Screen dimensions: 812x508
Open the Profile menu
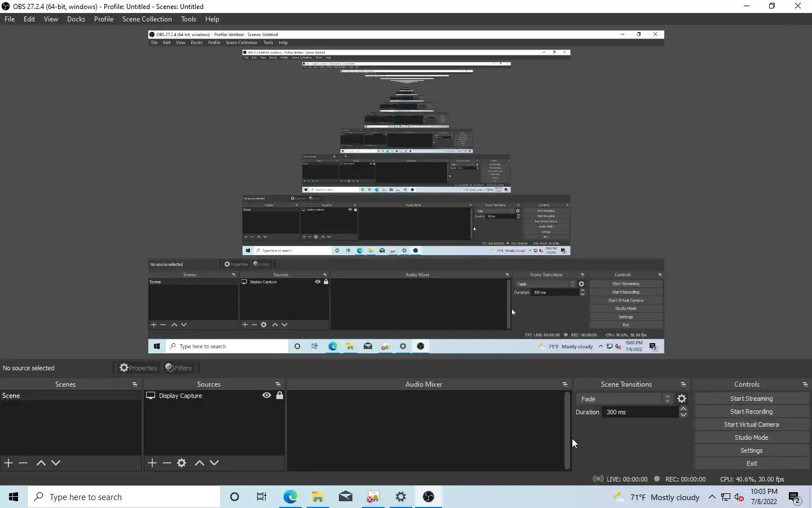pos(104,19)
